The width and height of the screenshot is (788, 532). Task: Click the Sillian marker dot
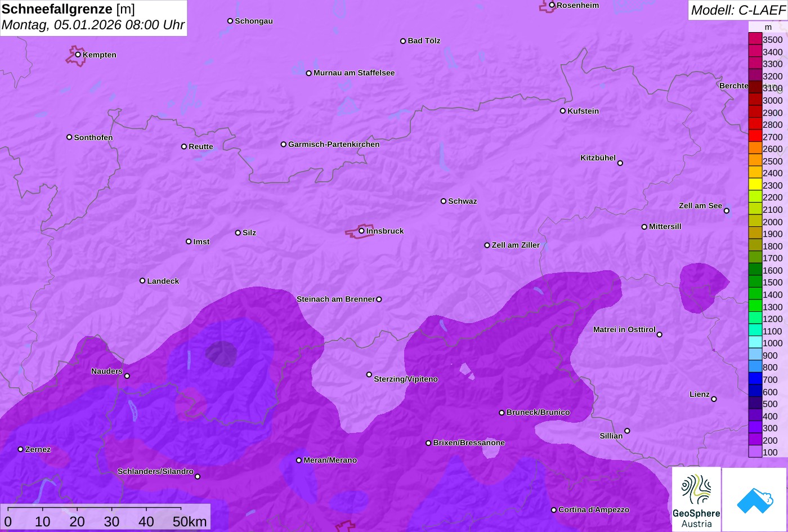[627, 431]
